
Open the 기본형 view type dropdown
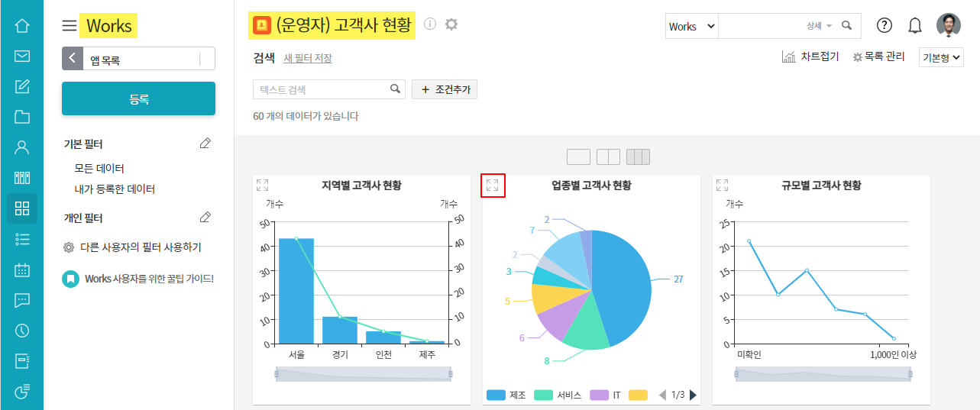pos(941,58)
